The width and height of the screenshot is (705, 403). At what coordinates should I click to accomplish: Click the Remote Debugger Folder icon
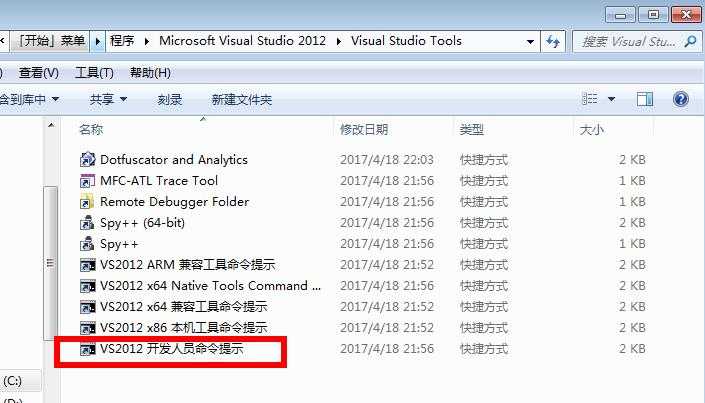87,202
